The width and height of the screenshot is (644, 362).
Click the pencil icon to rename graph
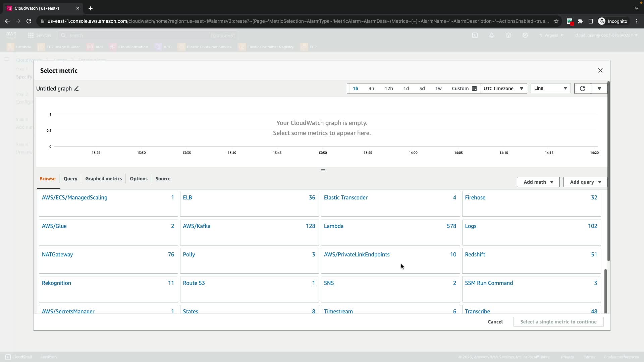coord(76,89)
